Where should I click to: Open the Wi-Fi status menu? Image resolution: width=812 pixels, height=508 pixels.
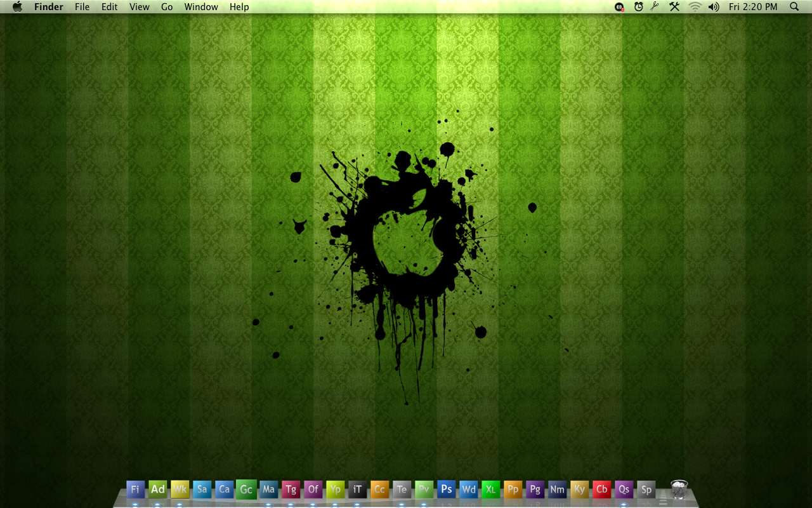click(695, 7)
